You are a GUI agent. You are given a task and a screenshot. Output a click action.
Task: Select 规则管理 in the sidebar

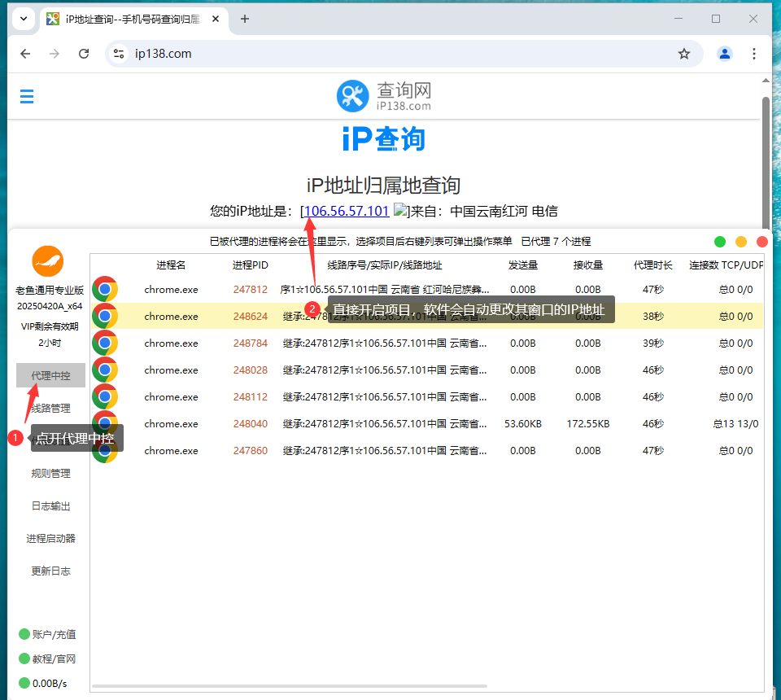pyautogui.click(x=50, y=473)
